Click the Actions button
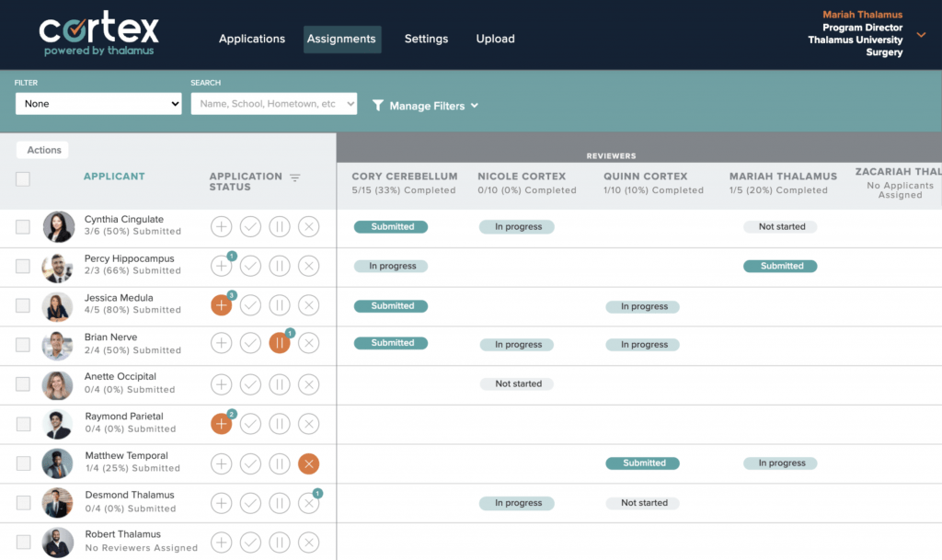942x560 pixels. [x=43, y=150]
